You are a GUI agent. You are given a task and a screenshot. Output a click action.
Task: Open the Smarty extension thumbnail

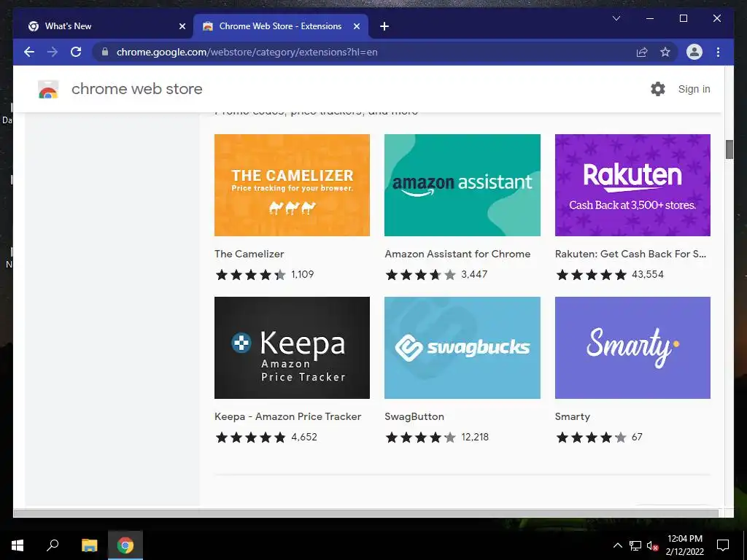[x=632, y=348]
